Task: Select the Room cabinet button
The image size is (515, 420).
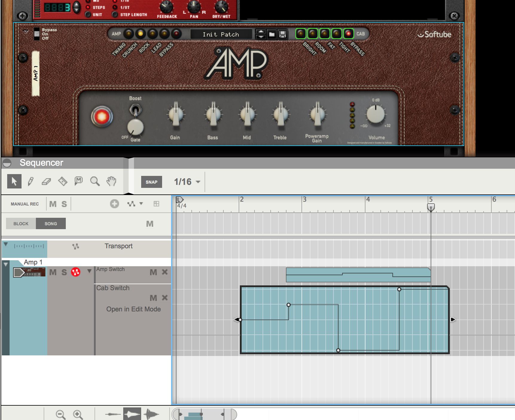Action: coord(313,34)
